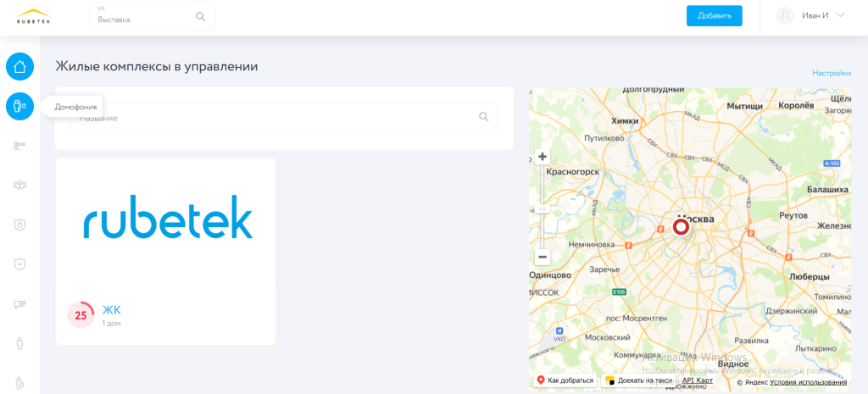This screenshot has height=394, width=868.
Task: Click the Название search input field
Action: click(x=275, y=118)
